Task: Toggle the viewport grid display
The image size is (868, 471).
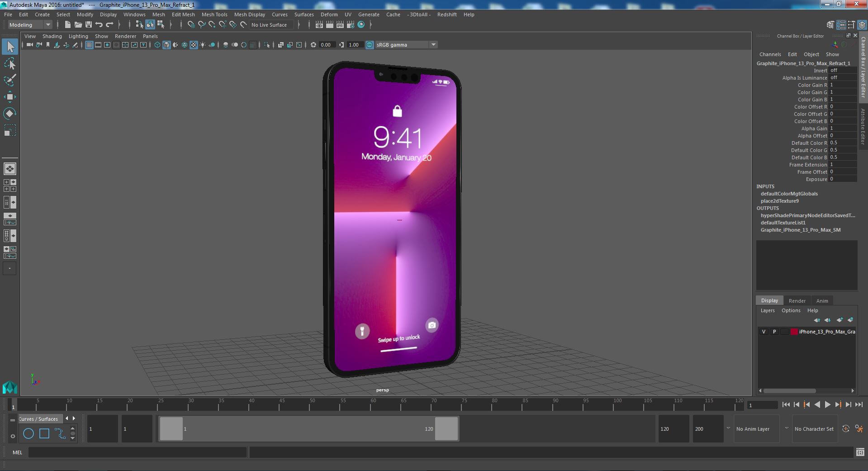Action: click(x=89, y=45)
